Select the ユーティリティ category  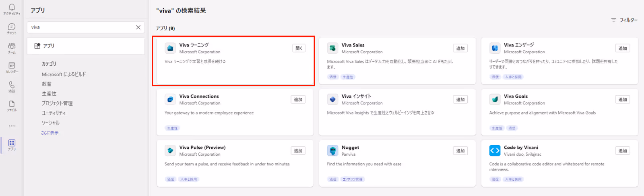coord(54,113)
